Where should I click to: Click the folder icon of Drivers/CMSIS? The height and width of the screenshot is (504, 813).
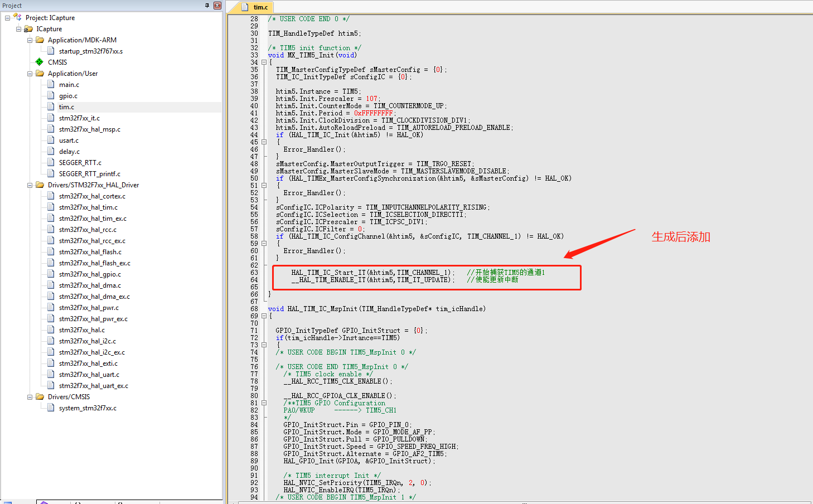(40, 396)
